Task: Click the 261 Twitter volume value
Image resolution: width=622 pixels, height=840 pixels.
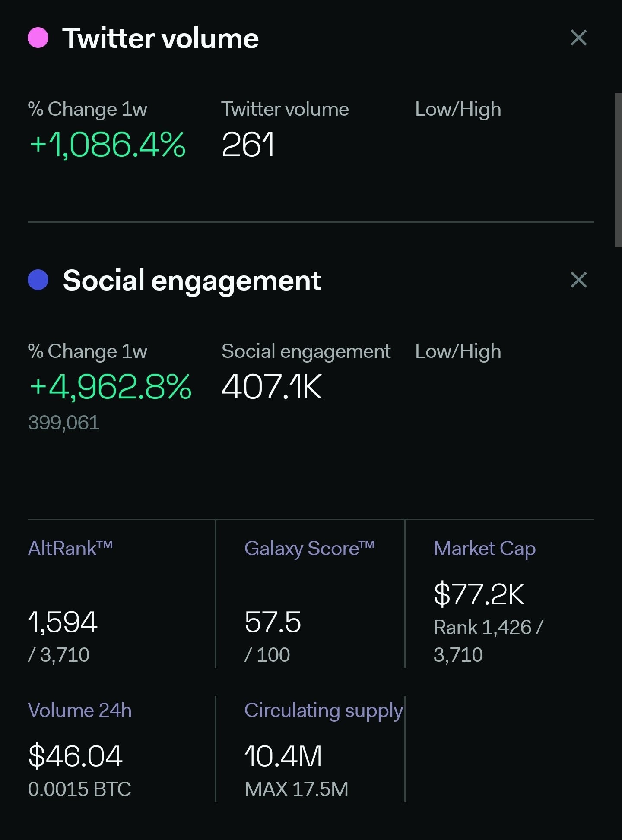Action: point(248,145)
